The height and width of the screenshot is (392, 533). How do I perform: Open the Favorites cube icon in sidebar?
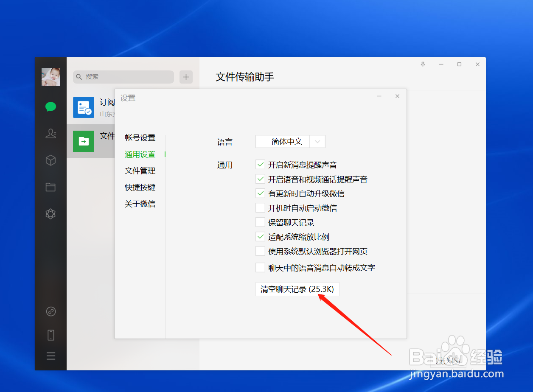[x=51, y=160]
